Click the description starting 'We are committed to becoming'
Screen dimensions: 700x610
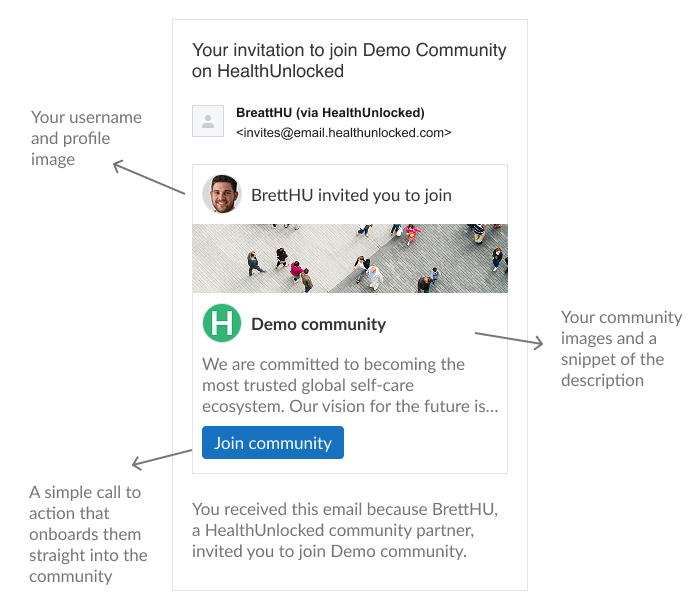click(350, 385)
